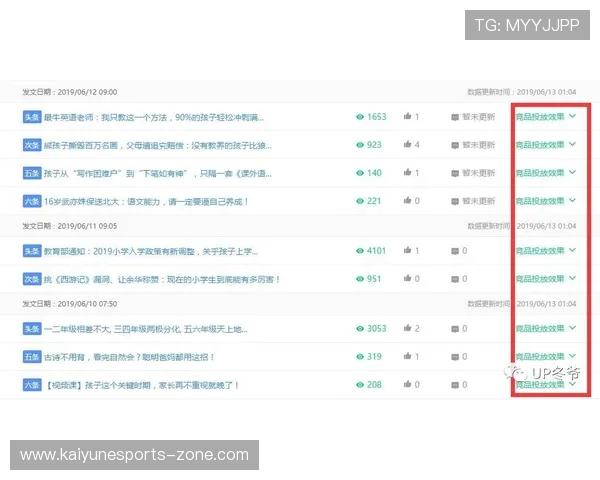Click the comment icon in the 319-view row
The height and width of the screenshot is (480, 600).
click(x=455, y=357)
